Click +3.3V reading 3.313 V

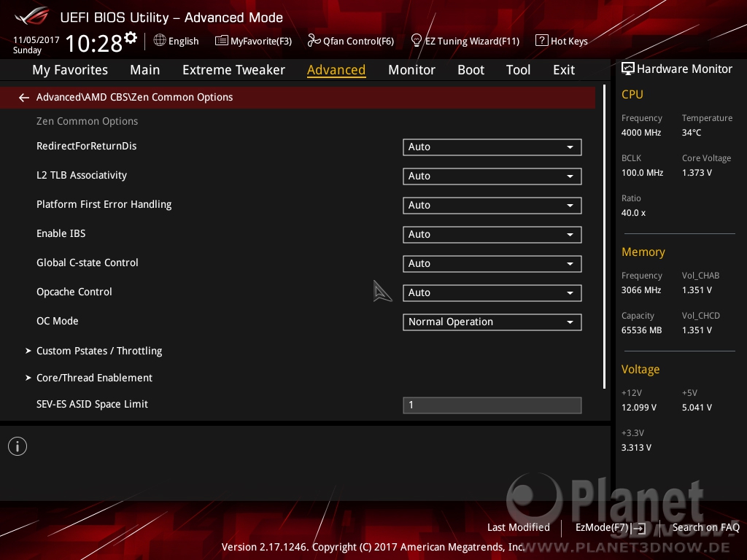(636, 448)
